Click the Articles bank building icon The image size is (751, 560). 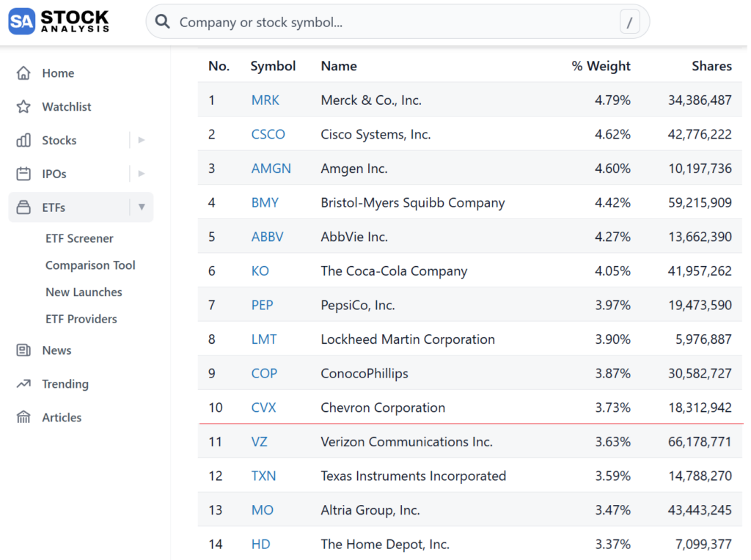[23, 418]
